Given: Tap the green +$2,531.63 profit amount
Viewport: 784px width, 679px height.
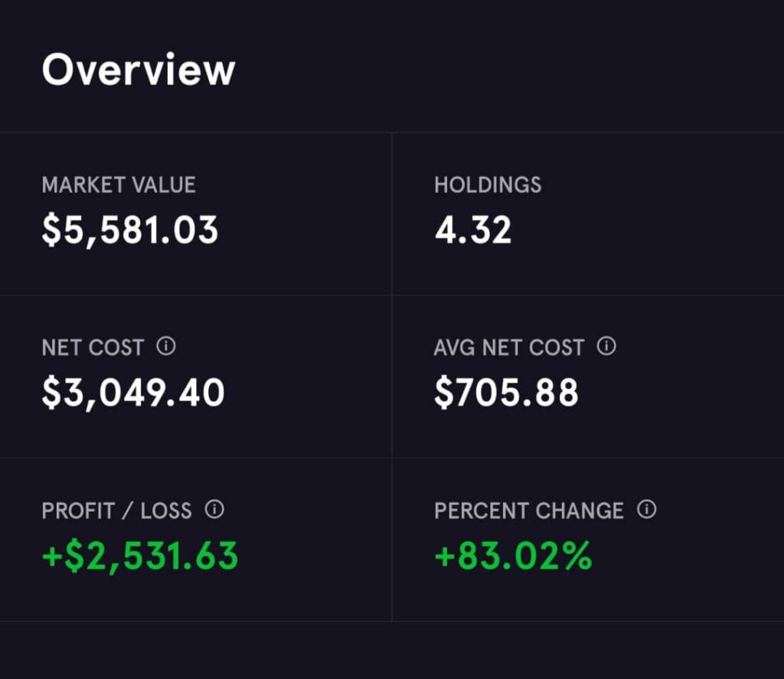Looking at the screenshot, I should pos(140,556).
